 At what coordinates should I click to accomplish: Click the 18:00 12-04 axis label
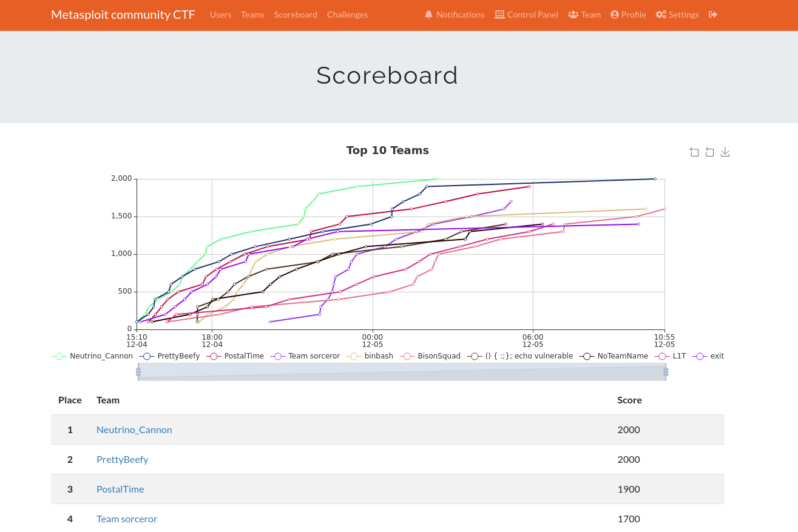[x=212, y=340]
